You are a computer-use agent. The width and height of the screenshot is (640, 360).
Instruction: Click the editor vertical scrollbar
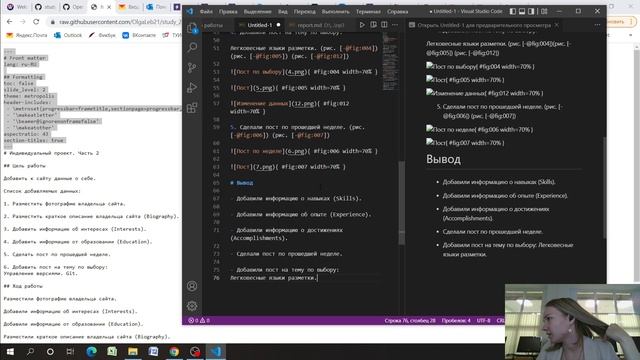(x=402, y=202)
